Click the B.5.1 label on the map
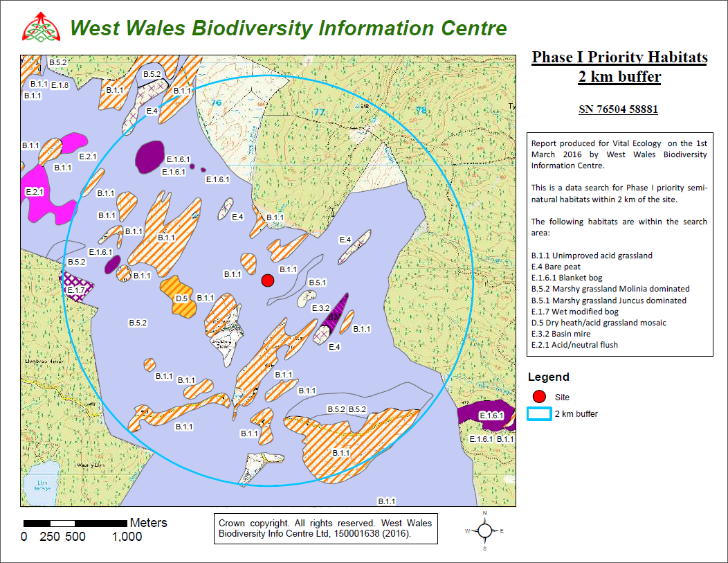Image resolution: width=728 pixels, height=563 pixels. point(316,283)
